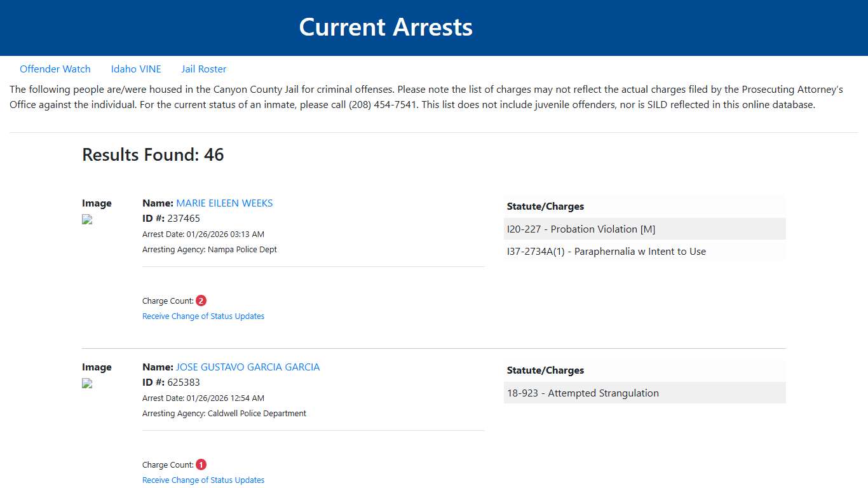868x488 pixels.
Task: Click the broken image placeholder for MARIE EILEEN WEEKS
Action: pos(86,219)
